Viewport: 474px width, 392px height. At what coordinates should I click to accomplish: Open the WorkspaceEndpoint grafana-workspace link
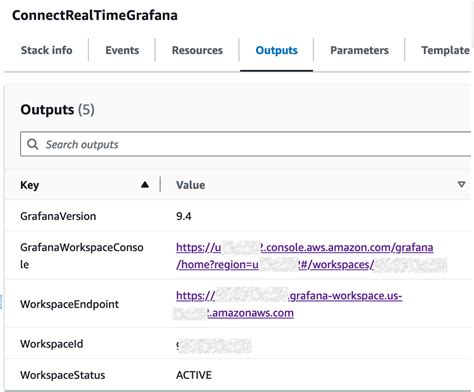click(289, 304)
